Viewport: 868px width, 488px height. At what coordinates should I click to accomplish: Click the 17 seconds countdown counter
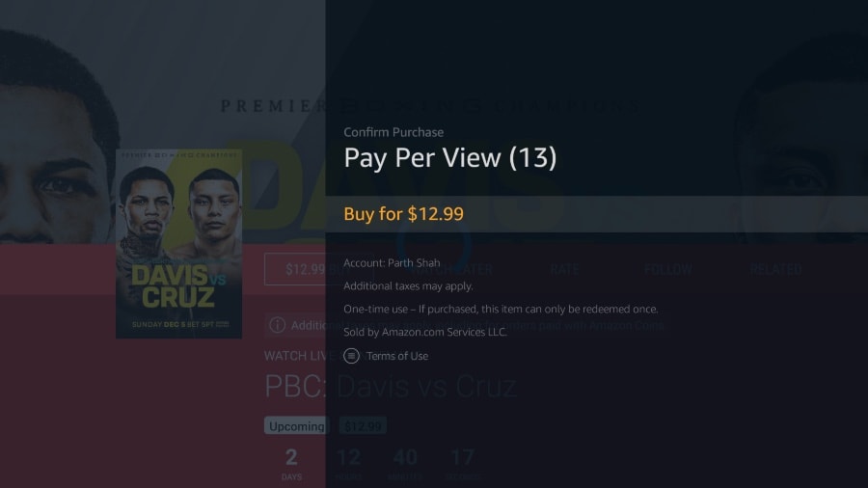point(462,464)
